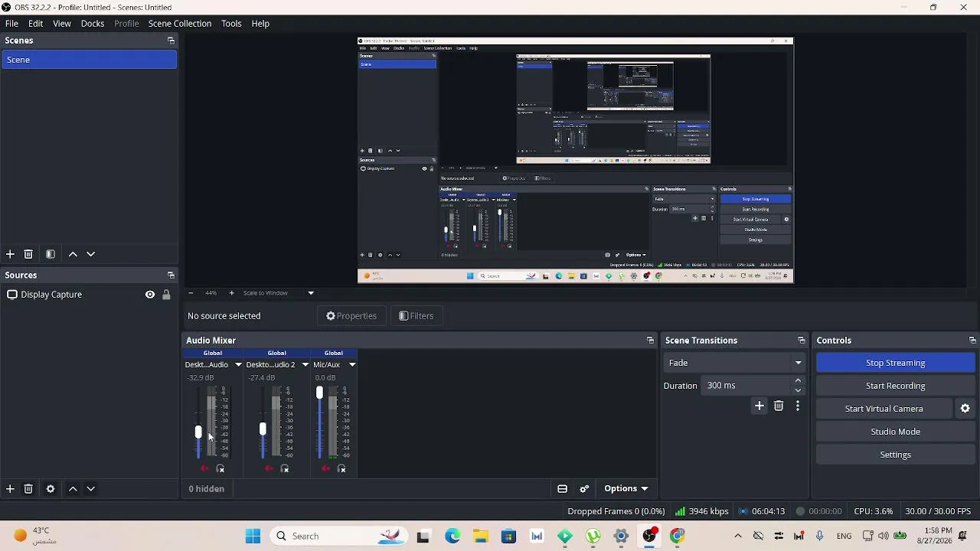The image size is (980, 551).
Task: Move scene up in Scenes list
Action: pyautogui.click(x=73, y=254)
